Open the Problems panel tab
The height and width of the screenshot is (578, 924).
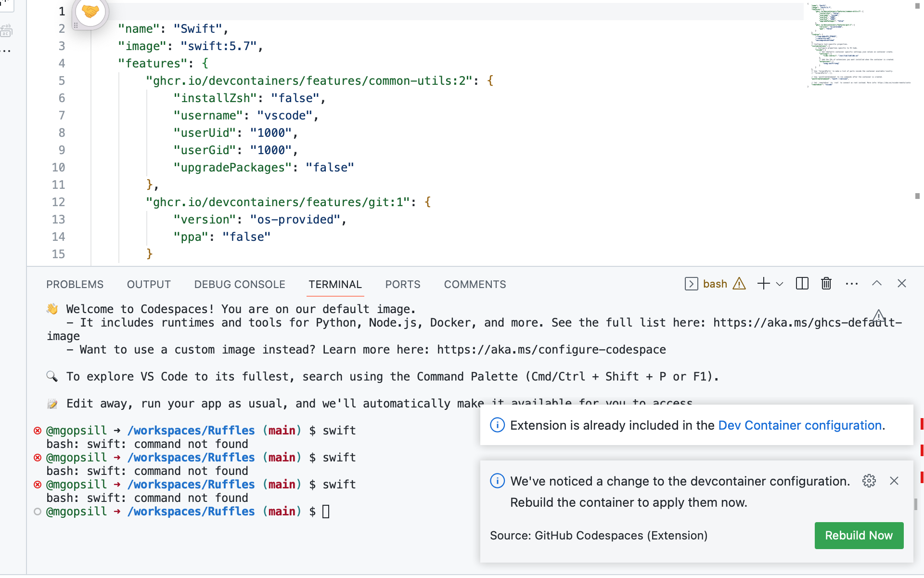click(x=75, y=284)
